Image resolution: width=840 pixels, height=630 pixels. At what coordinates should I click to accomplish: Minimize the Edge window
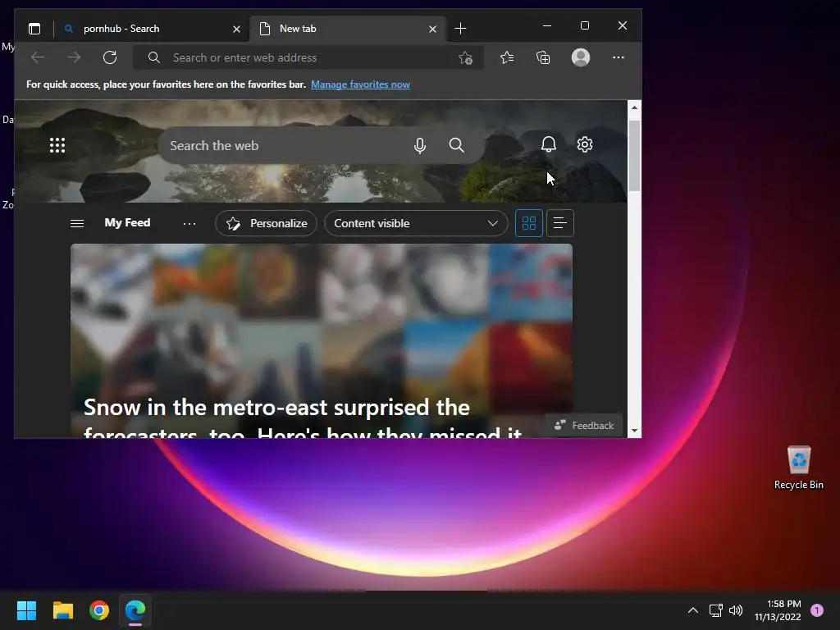click(547, 25)
